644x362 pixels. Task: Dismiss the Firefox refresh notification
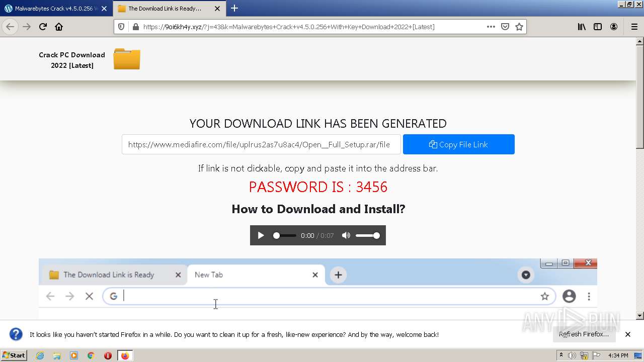pos(628,334)
